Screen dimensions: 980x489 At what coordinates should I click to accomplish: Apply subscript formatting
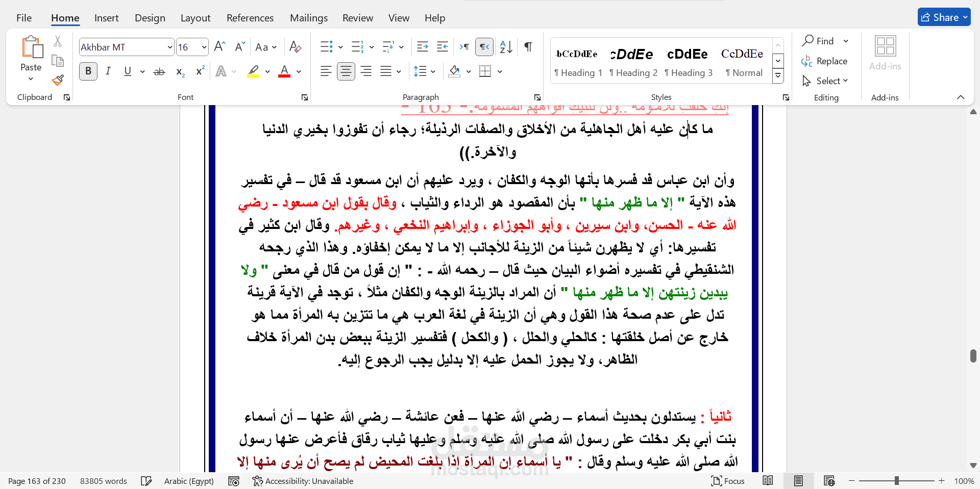[180, 71]
